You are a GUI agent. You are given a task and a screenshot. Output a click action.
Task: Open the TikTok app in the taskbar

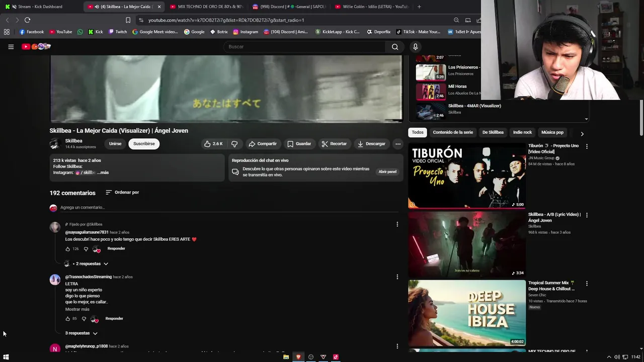coord(336,357)
